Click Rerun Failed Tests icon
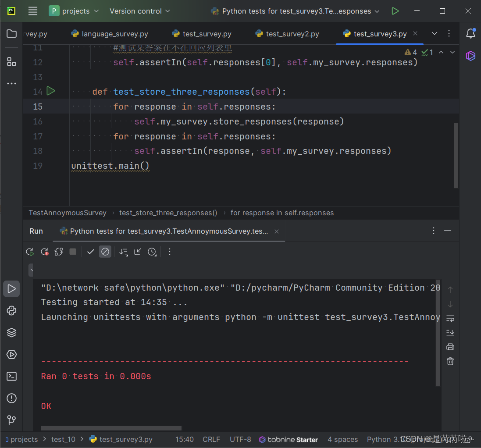The width and height of the screenshot is (481, 448). [x=44, y=252]
